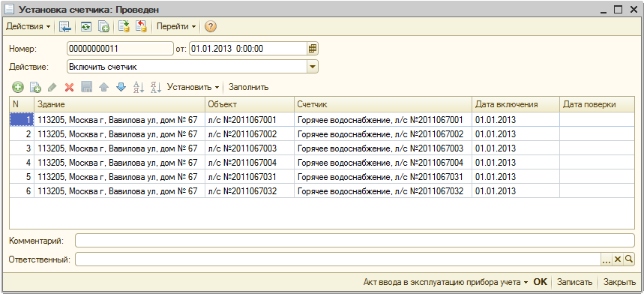Viewport: 644px width, 294px height.
Task: Click Объект cell л/с №2011067003
Action: [250, 148]
